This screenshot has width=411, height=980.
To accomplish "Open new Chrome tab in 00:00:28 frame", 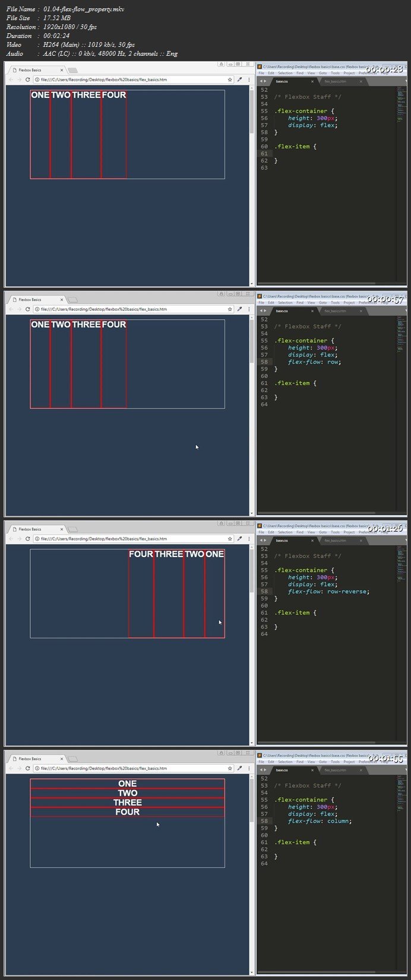I will [x=72, y=70].
